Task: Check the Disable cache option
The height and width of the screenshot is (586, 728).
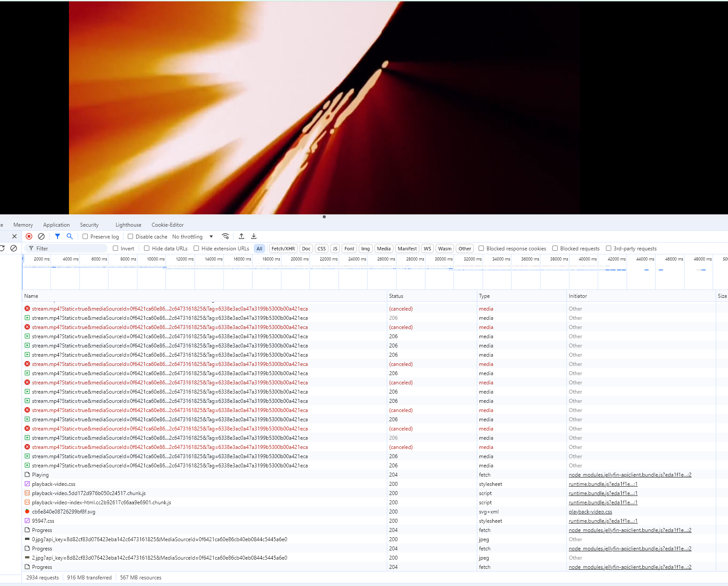Action: [x=130, y=236]
